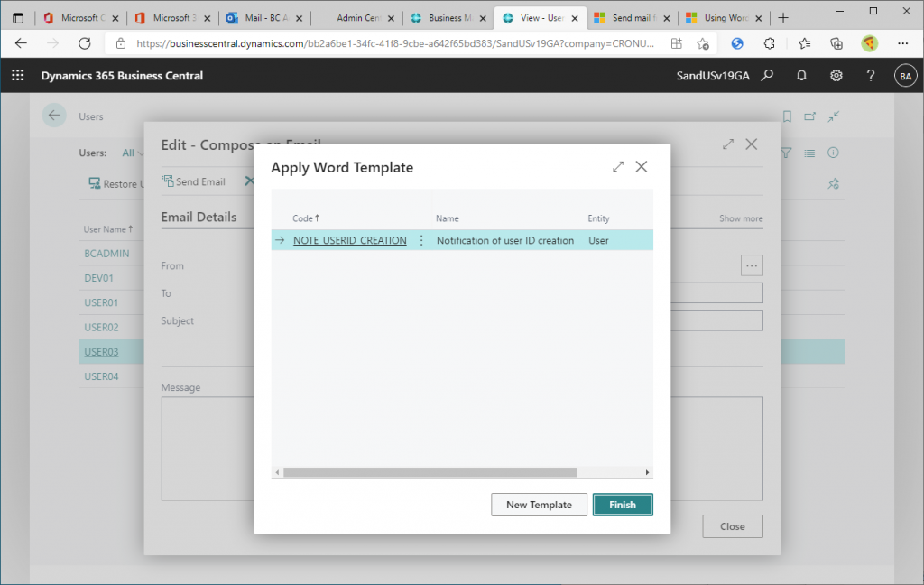This screenshot has width=924, height=585.
Task: Open row options three-dot menu
Action: tap(421, 241)
